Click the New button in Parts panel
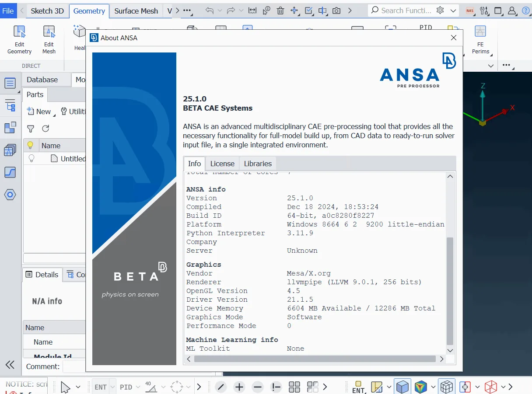Image resolution: width=532 pixels, height=394 pixels. tap(40, 112)
